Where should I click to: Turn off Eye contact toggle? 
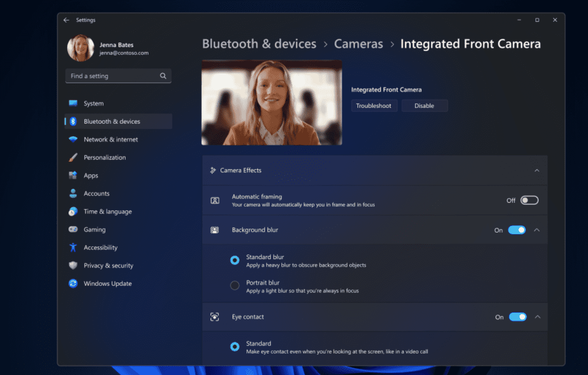tap(518, 317)
